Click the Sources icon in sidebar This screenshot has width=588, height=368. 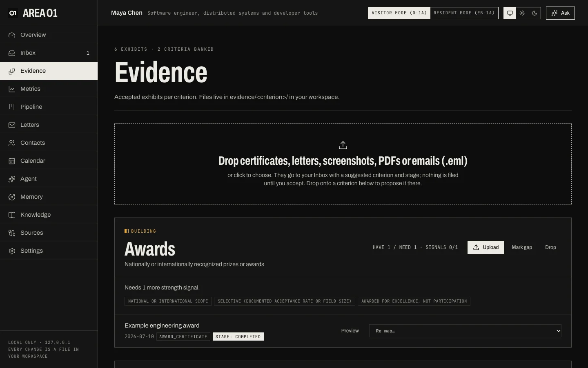[x=12, y=233]
